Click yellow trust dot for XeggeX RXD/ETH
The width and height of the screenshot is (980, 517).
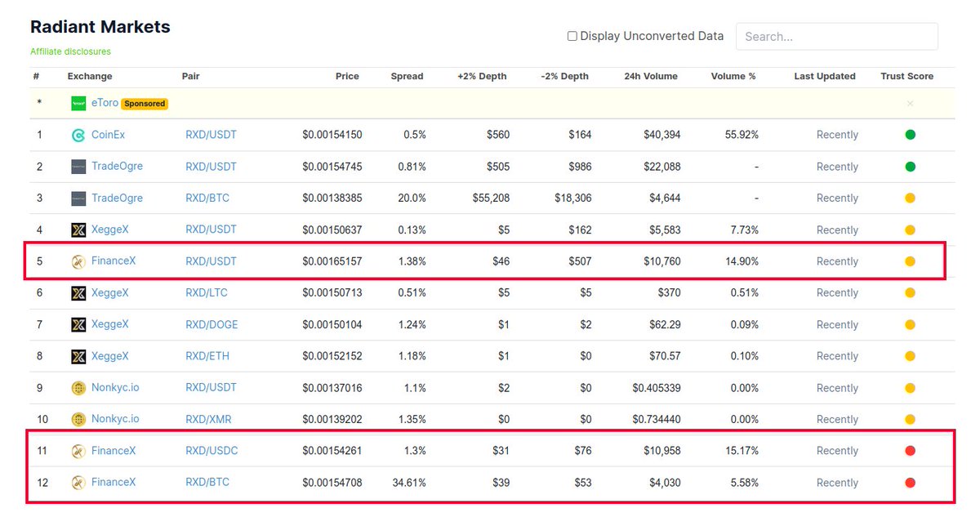click(910, 356)
